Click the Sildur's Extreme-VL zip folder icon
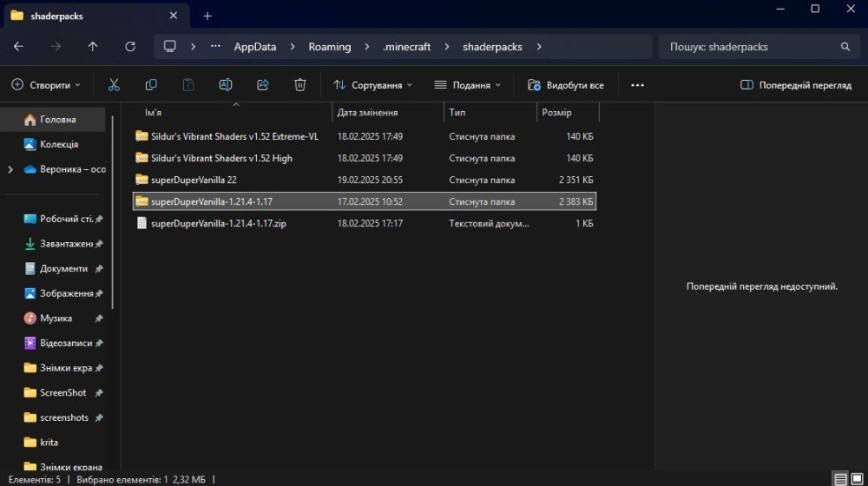 pos(141,135)
